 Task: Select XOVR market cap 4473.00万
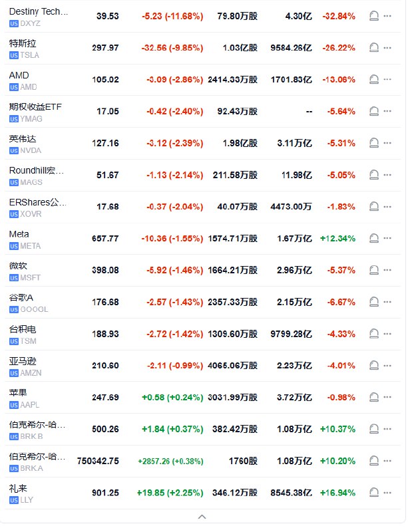291,207
